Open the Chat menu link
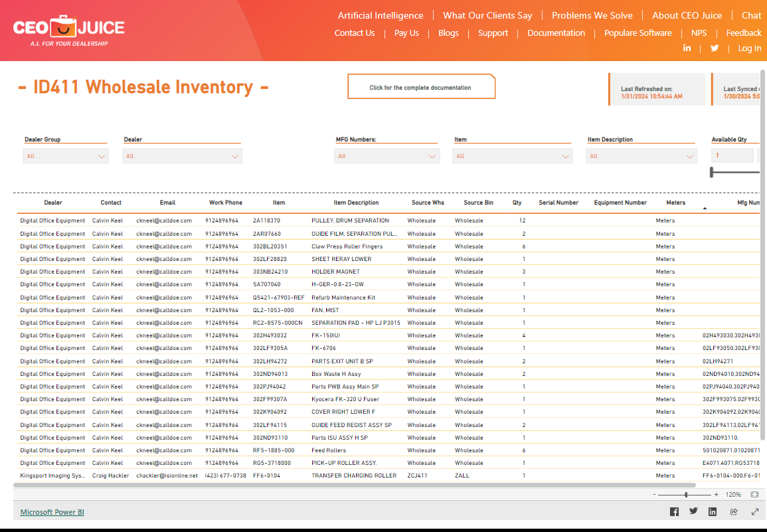Screen dimensions: 767x532 (x=751, y=16)
